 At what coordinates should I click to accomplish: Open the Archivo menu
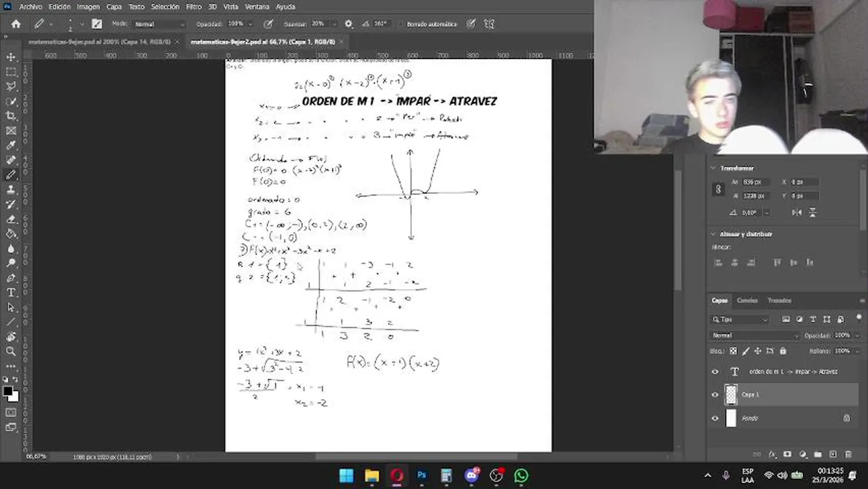(x=31, y=6)
